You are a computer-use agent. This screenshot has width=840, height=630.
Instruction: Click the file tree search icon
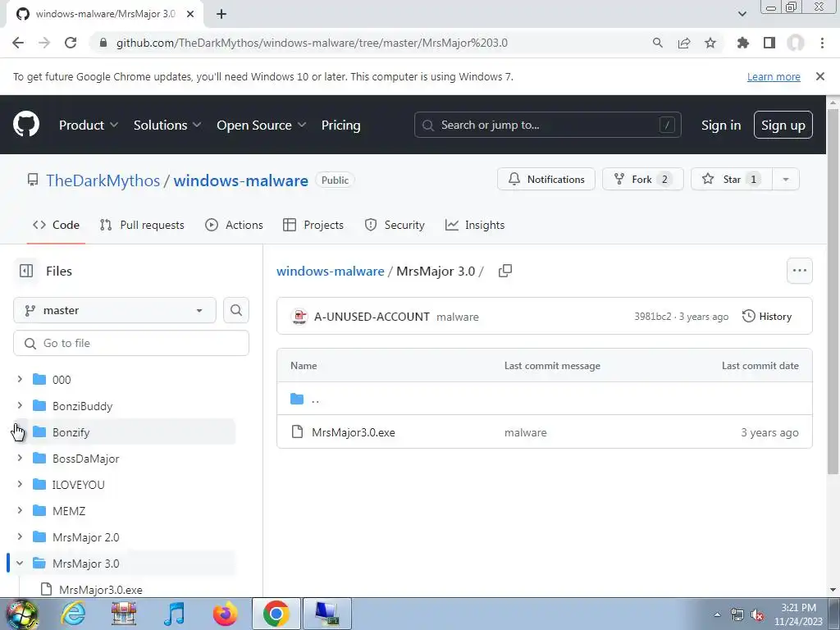click(236, 310)
